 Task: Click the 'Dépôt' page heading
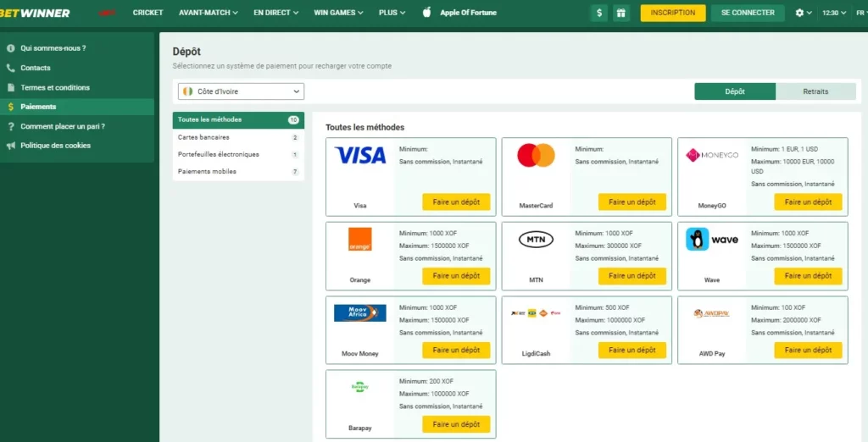click(186, 52)
